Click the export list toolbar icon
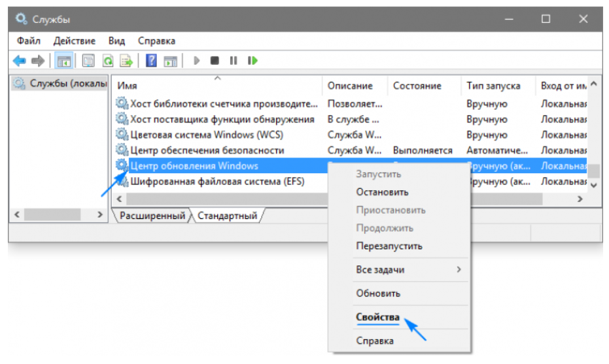This screenshot has height=364, width=609. 126,61
